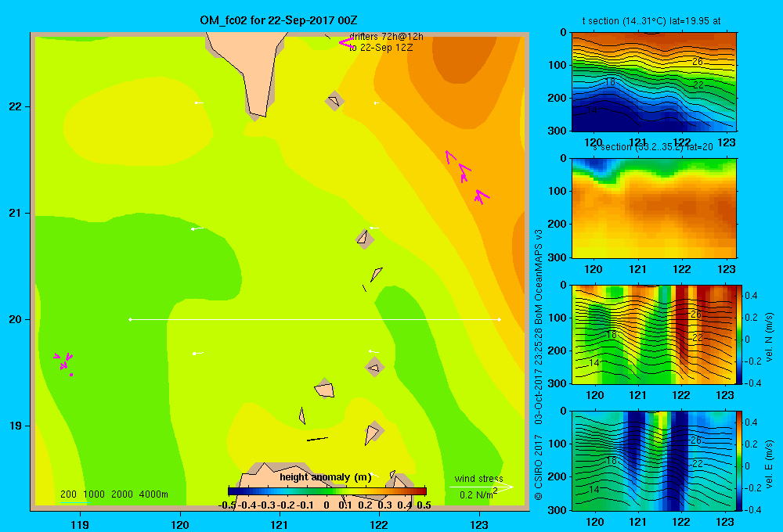Click the white section line at latitude 20
The height and width of the screenshot is (532, 783).
(315, 319)
